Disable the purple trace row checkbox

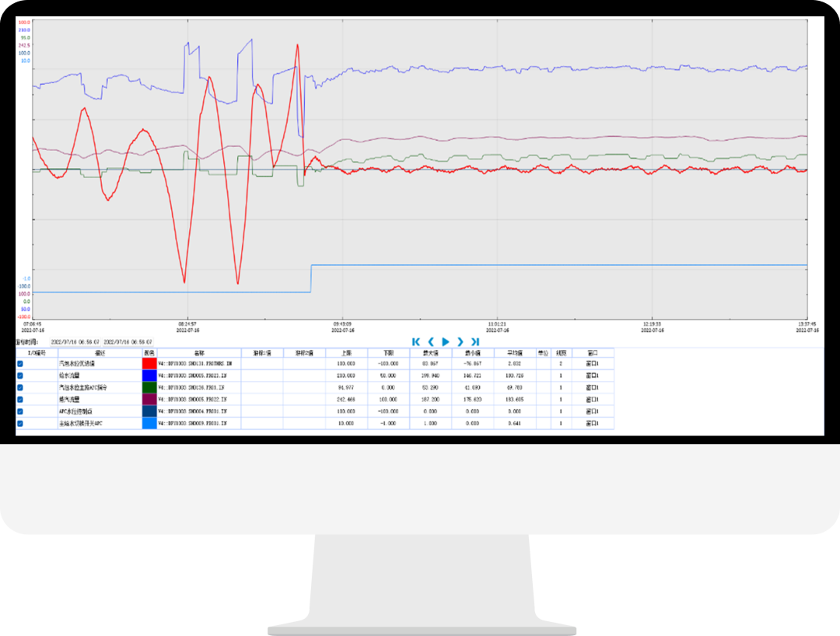coord(20,399)
